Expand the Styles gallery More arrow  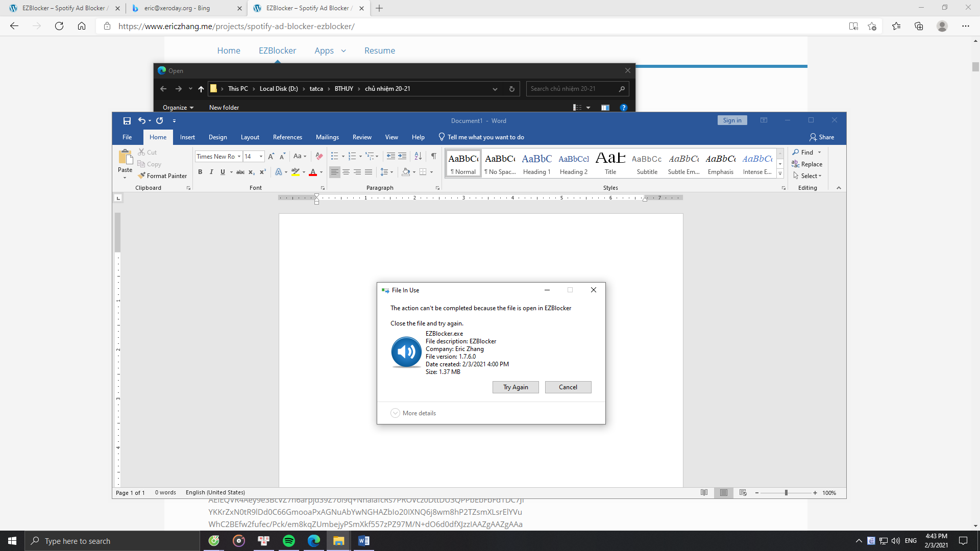(780, 174)
